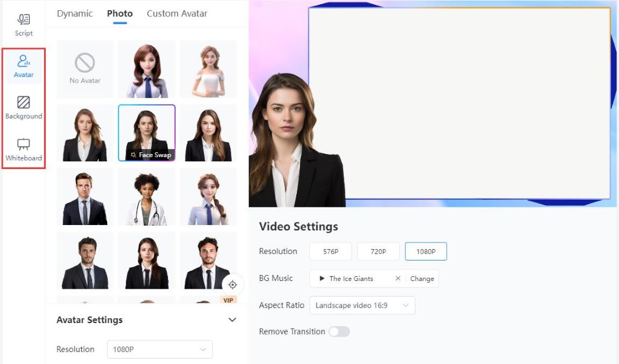The image size is (619, 364).
Task: Click the VIP badge on the avatar
Action: (228, 298)
